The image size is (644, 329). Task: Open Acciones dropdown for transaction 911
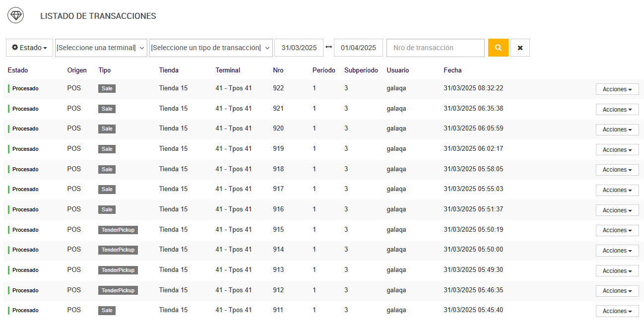click(617, 311)
